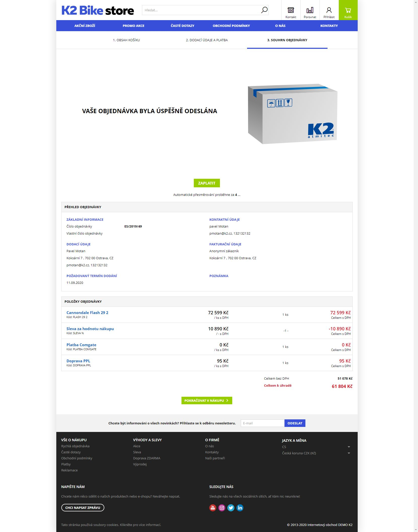Open footer Platby link
This screenshot has height=532, width=418.
[x=66, y=464]
